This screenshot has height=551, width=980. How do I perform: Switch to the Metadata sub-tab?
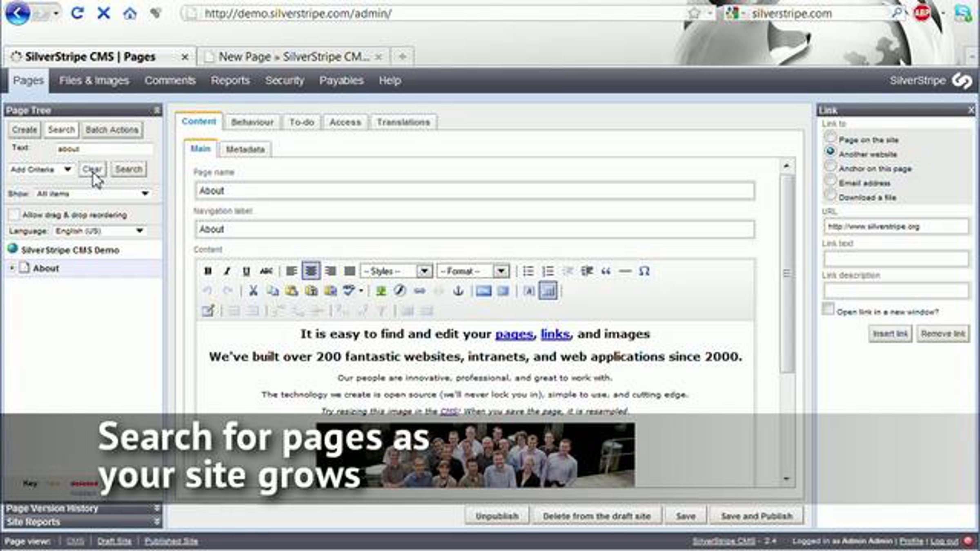[245, 149]
